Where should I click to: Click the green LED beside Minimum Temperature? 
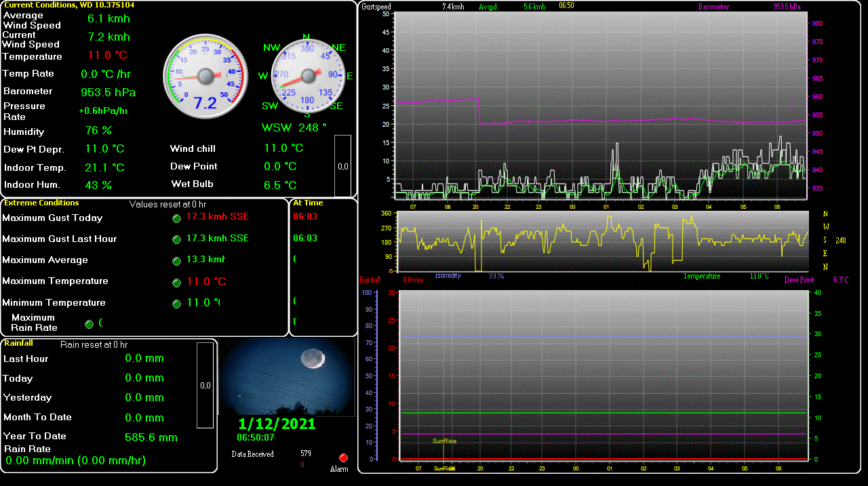[x=176, y=304]
